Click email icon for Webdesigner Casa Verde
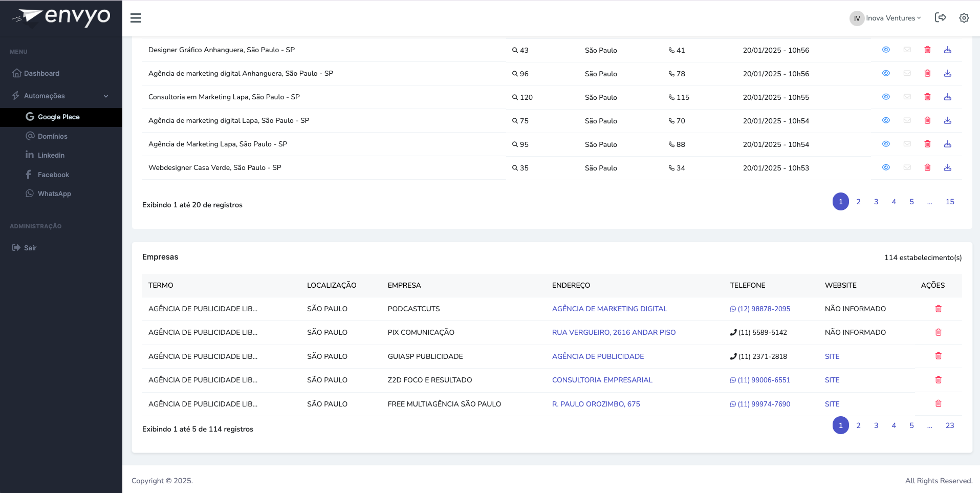This screenshot has height=493, width=980. click(907, 167)
